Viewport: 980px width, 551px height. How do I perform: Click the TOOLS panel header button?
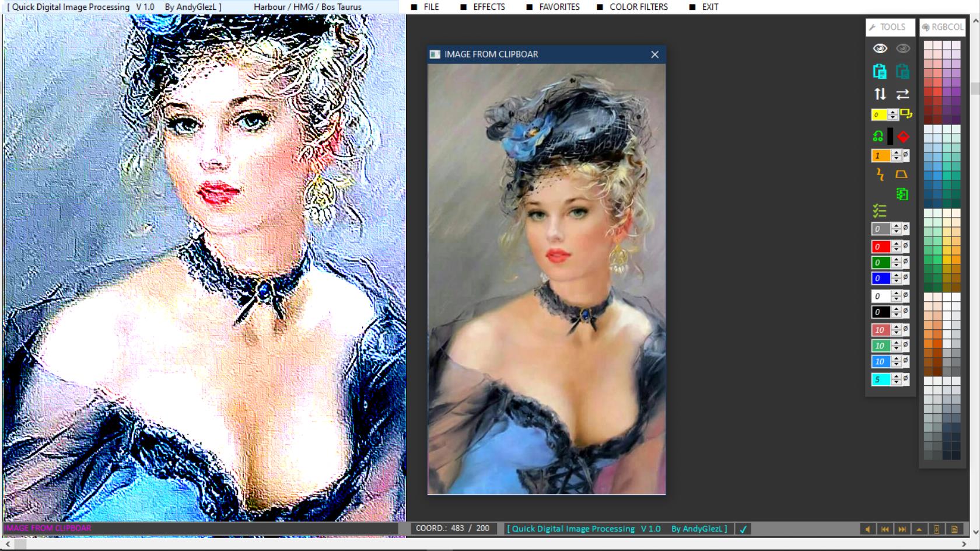[x=890, y=27]
